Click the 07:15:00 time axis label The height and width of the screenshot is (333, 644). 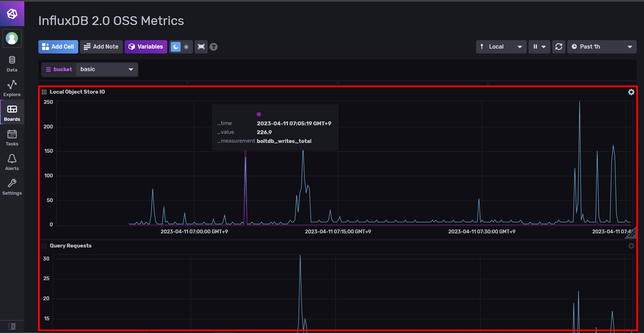click(338, 232)
